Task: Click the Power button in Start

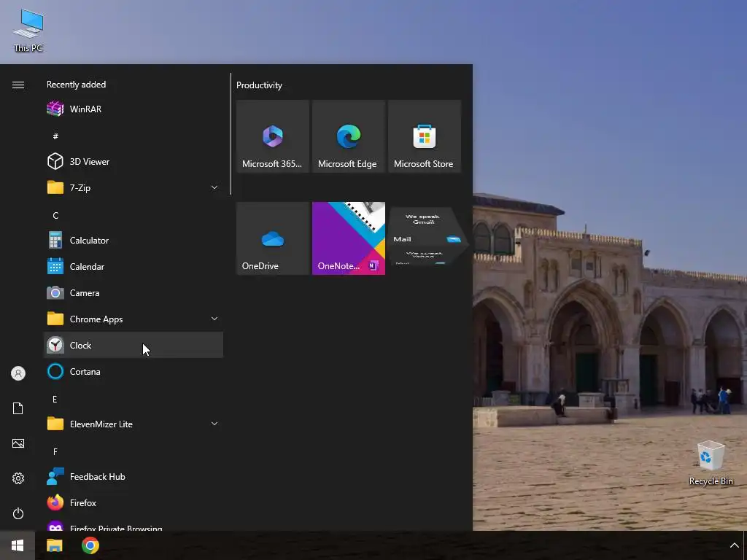Action: (x=18, y=513)
